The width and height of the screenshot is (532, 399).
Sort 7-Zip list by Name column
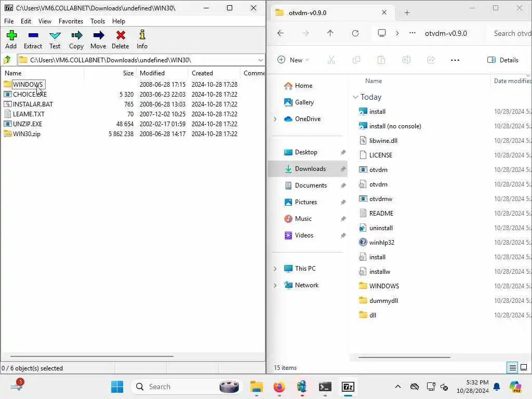click(x=13, y=73)
